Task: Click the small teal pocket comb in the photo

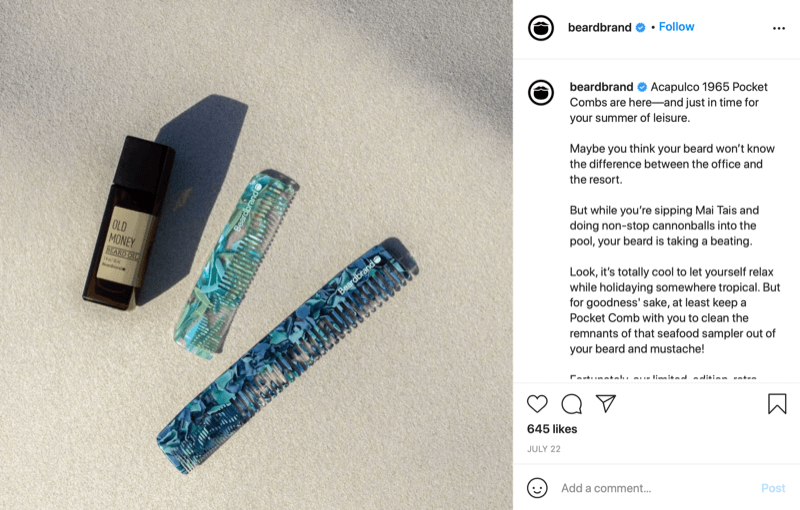Action: [x=236, y=263]
